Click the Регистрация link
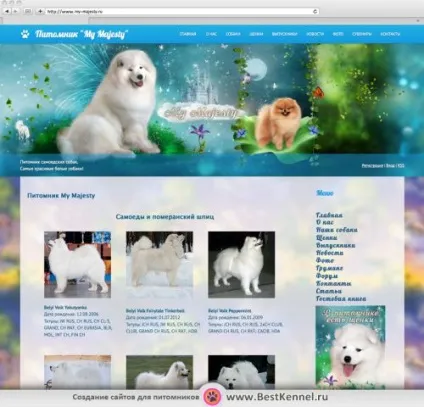 click(372, 166)
